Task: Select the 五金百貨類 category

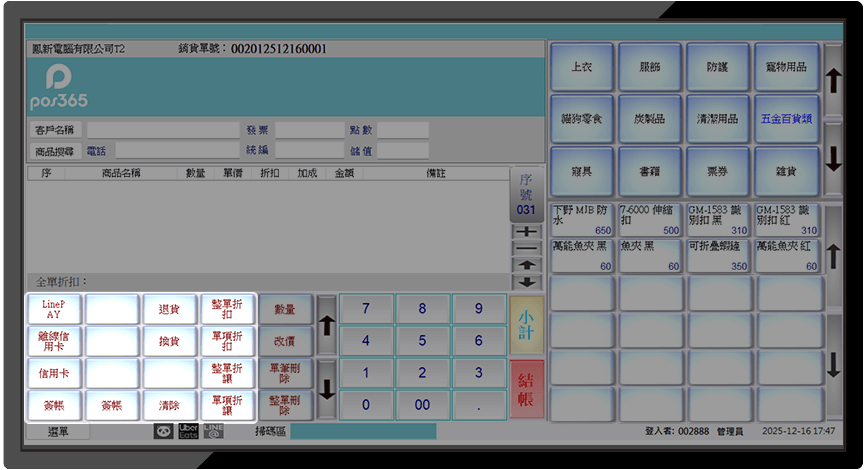Action: (786, 118)
